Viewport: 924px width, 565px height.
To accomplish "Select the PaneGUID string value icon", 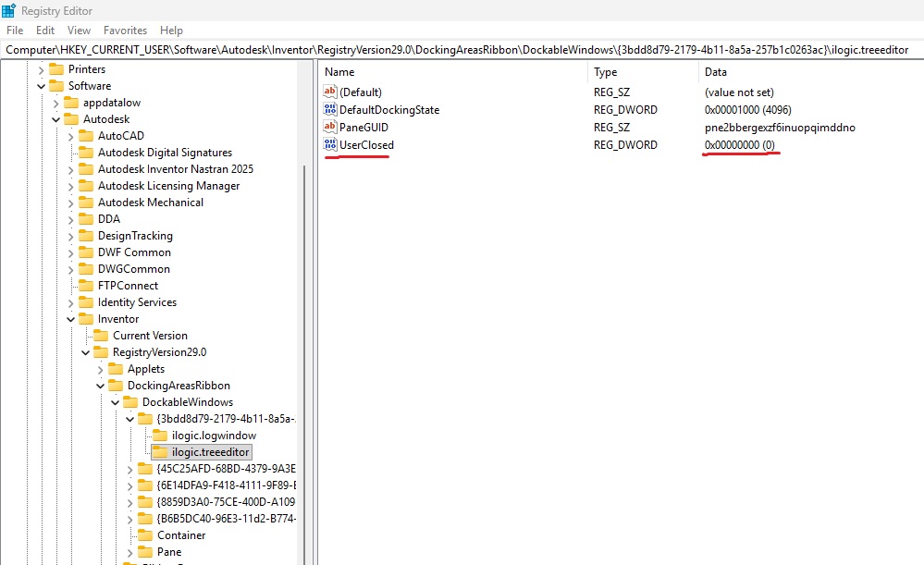I will coord(330,127).
